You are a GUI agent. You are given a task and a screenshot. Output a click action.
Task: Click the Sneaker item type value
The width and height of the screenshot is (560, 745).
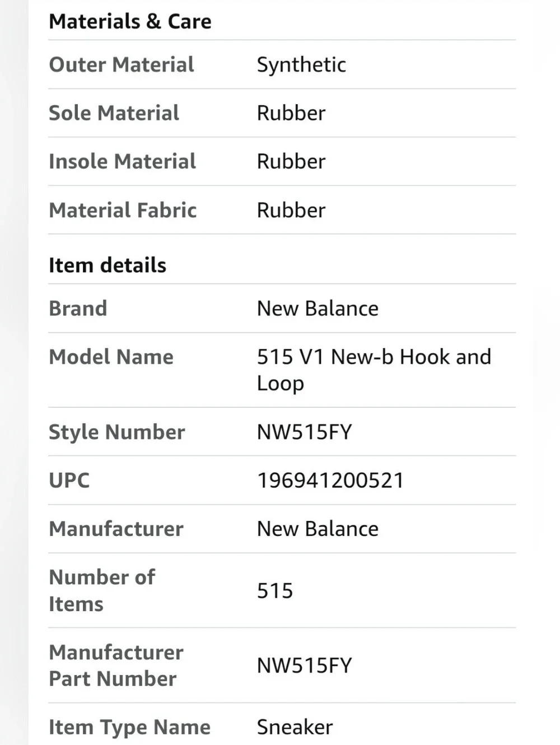[x=295, y=727]
